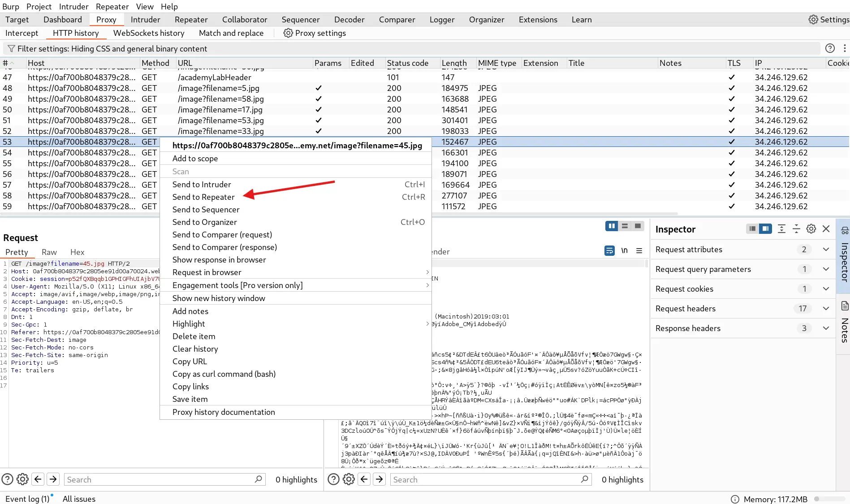
Task: Click horizontal scrollbar under history table
Action: tap(338, 214)
